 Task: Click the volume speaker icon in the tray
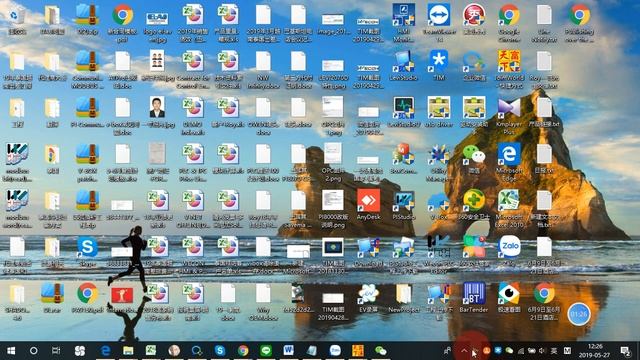tap(542, 351)
